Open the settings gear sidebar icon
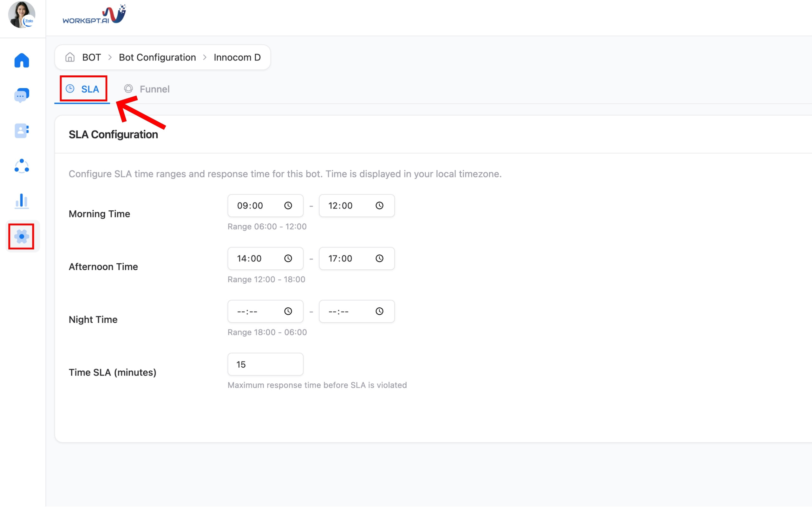The image size is (812, 507). point(22,236)
